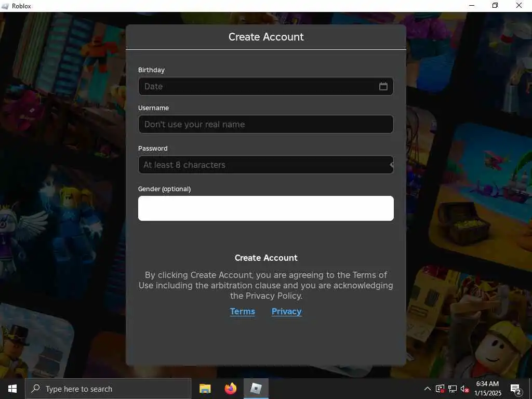Open the notification center icon

coord(516,389)
